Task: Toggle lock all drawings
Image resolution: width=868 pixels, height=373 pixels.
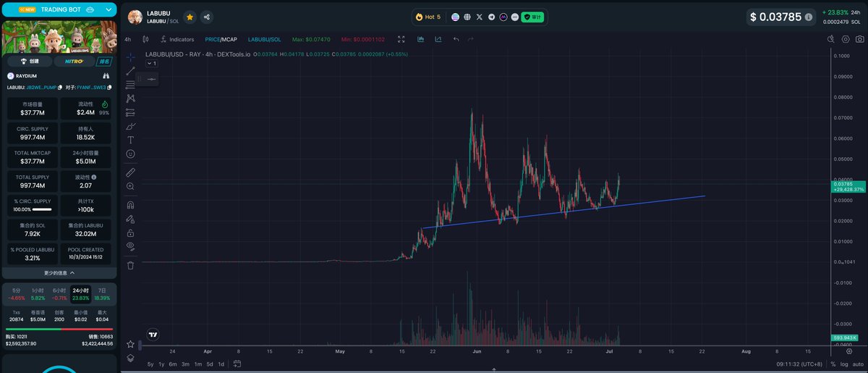Action: tap(130, 232)
